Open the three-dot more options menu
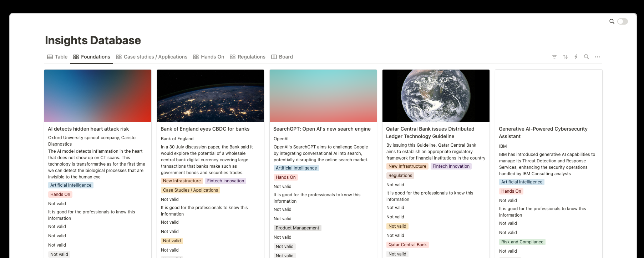The image size is (644, 258). [x=597, y=57]
